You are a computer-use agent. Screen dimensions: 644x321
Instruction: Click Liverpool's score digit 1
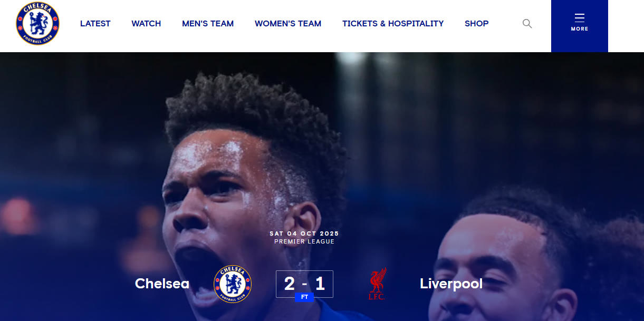(320, 284)
